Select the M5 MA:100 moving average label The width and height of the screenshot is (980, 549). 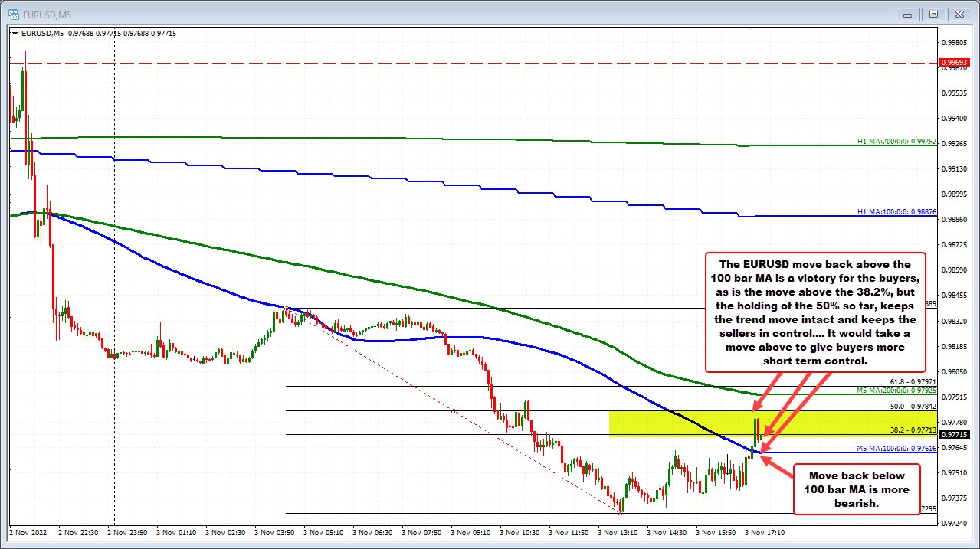(894, 448)
